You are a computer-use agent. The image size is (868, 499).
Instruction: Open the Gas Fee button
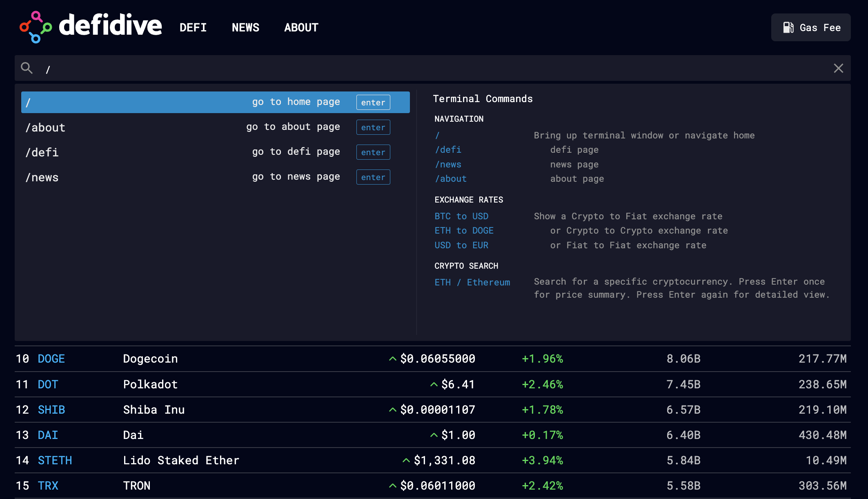[x=811, y=27]
